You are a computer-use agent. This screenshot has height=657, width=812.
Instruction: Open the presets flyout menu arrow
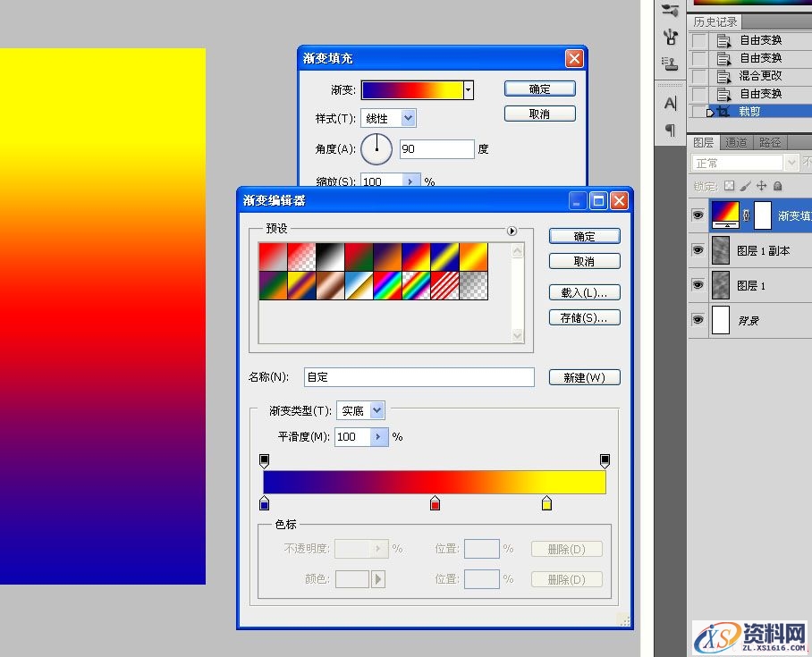pos(512,231)
